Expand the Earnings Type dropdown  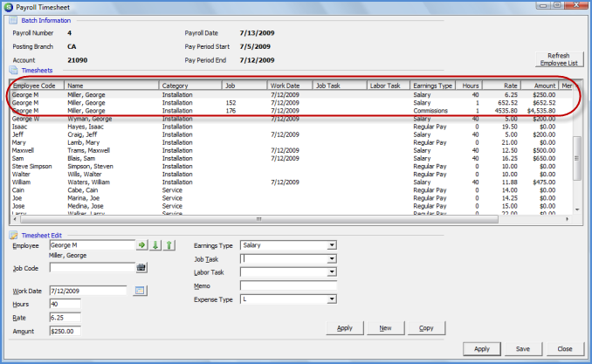(332, 245)
